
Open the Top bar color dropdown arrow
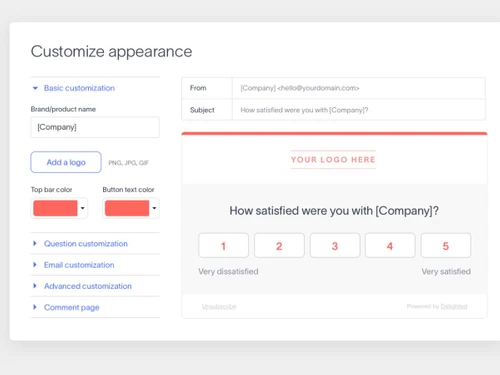(x=83, y=208)
